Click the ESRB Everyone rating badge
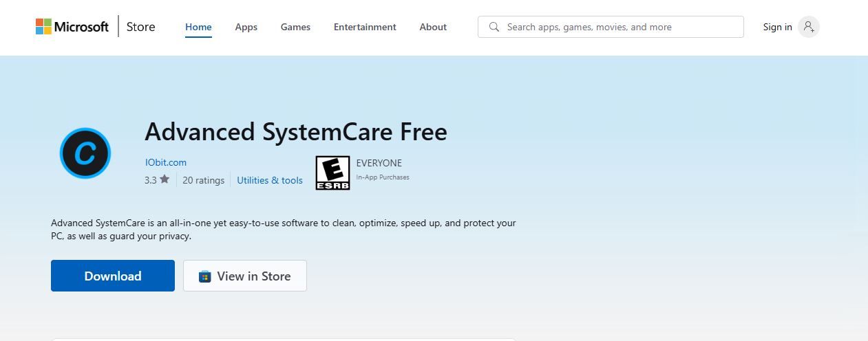 (x=332, y=173)
